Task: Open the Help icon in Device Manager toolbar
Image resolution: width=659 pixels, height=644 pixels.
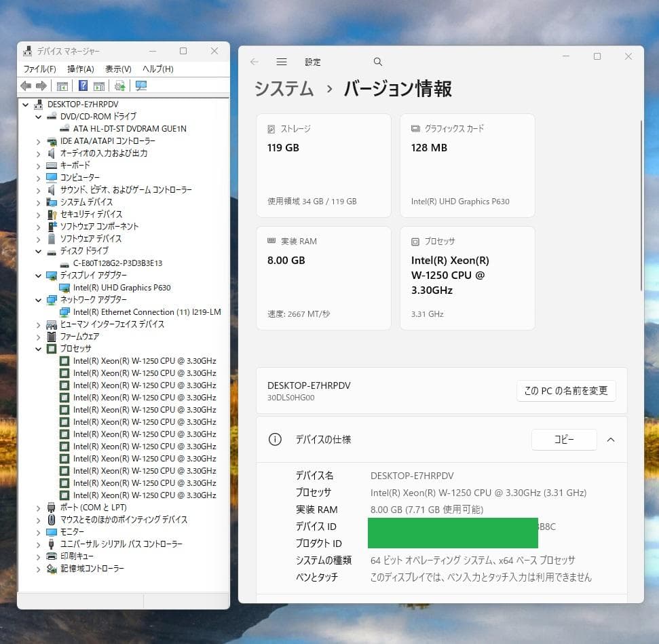Action: click(x=83, y=84)
